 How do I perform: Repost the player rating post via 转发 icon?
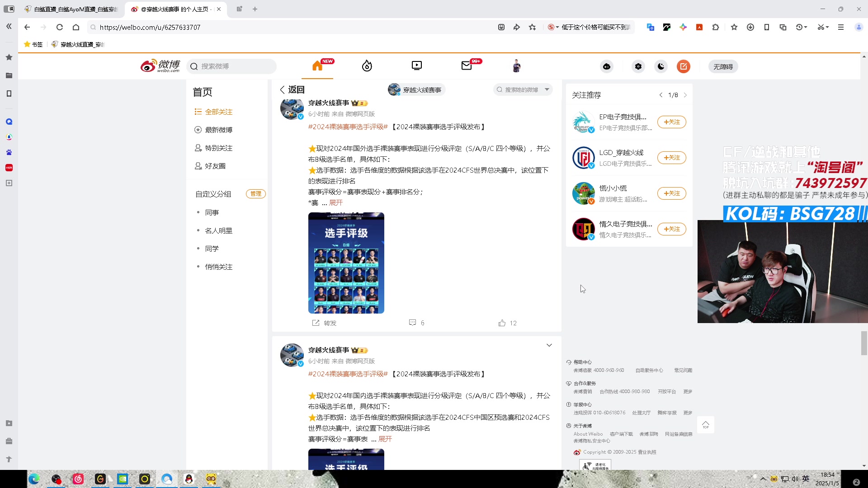(x=324, y=323)
